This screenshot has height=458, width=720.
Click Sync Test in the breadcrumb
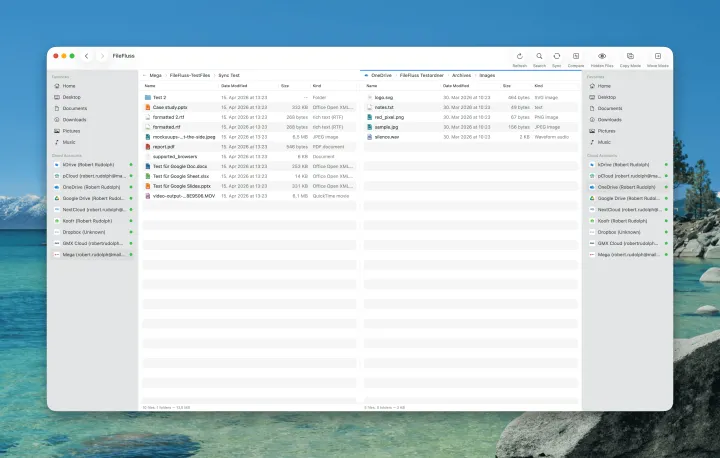click(229, 75)
